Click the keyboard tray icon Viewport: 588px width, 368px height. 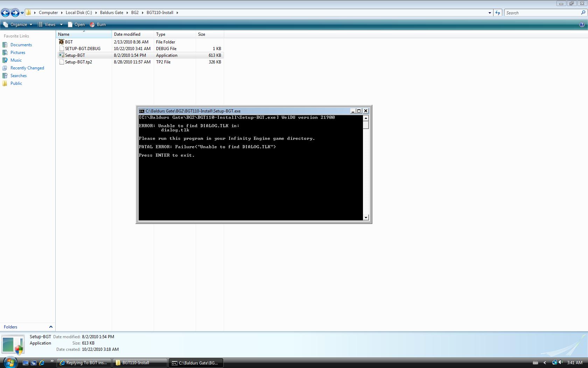click(x=535, y=363)
